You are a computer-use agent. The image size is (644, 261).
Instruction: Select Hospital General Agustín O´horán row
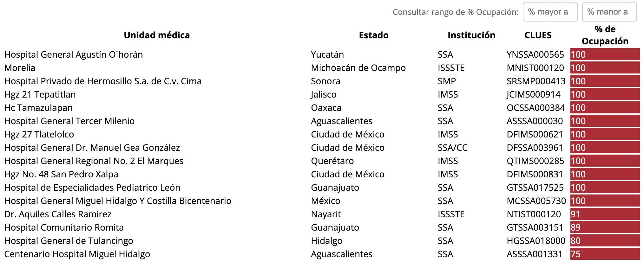(74, 54)
